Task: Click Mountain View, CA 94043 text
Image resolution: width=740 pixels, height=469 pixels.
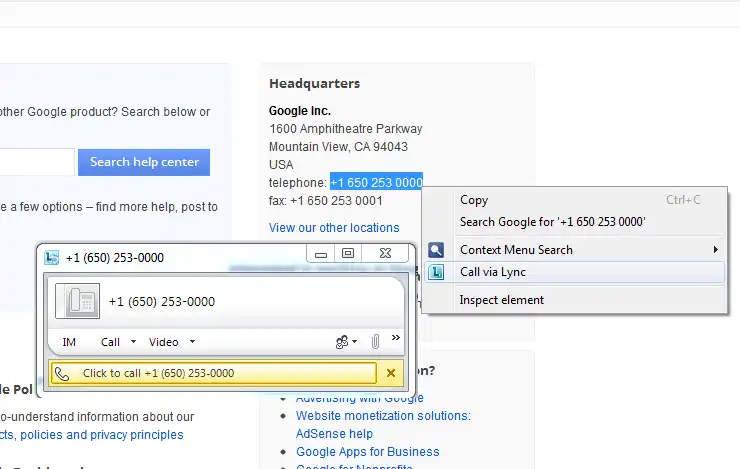Action: 338,147
